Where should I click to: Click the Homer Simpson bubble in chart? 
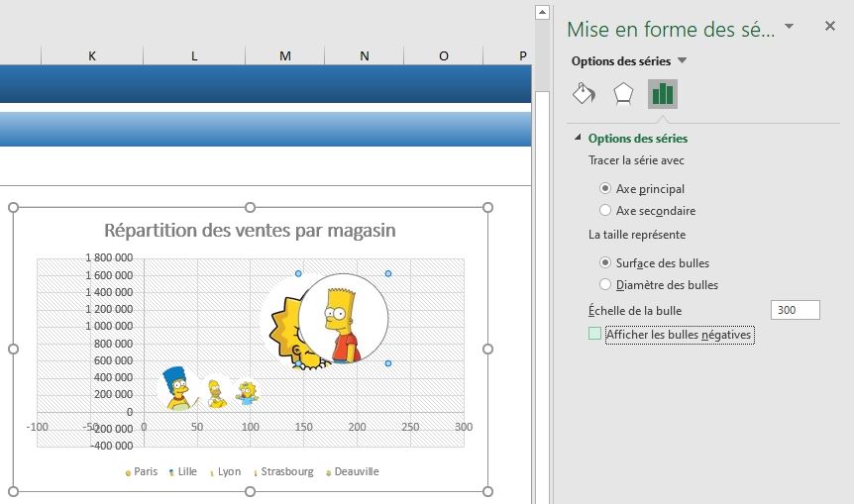click(x=216, y=394)
